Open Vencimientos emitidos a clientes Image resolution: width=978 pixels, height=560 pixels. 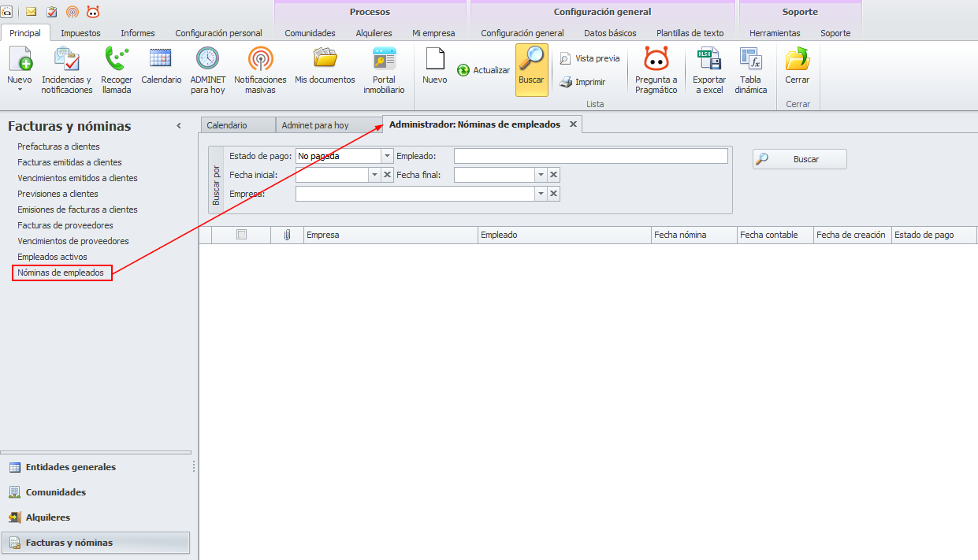click(x=77, y=178)
